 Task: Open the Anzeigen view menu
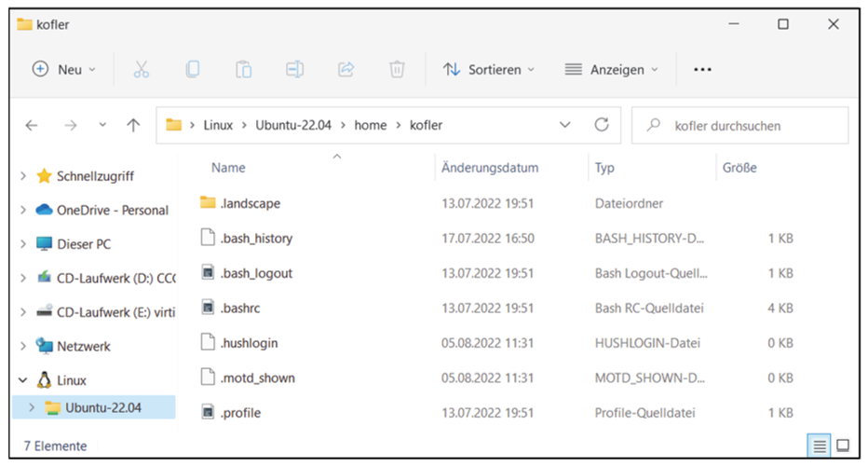coord(611,70)
